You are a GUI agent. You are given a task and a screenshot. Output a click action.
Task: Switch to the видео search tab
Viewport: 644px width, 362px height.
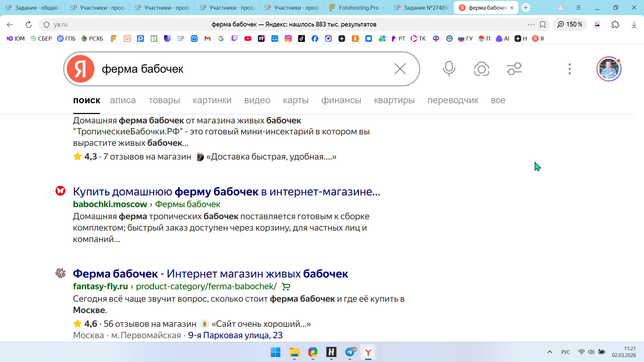pos(257,100)
